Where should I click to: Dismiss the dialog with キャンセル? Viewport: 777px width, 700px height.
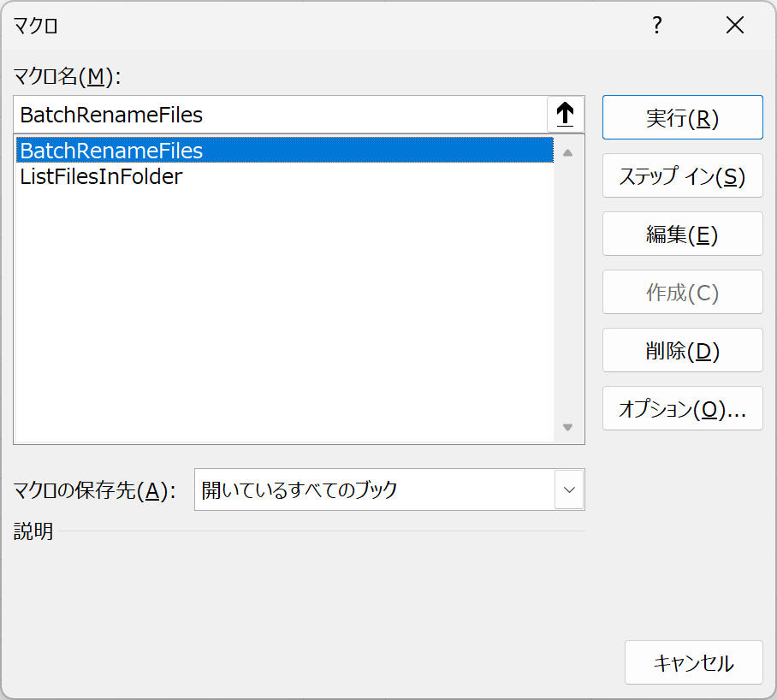[694, 662]
